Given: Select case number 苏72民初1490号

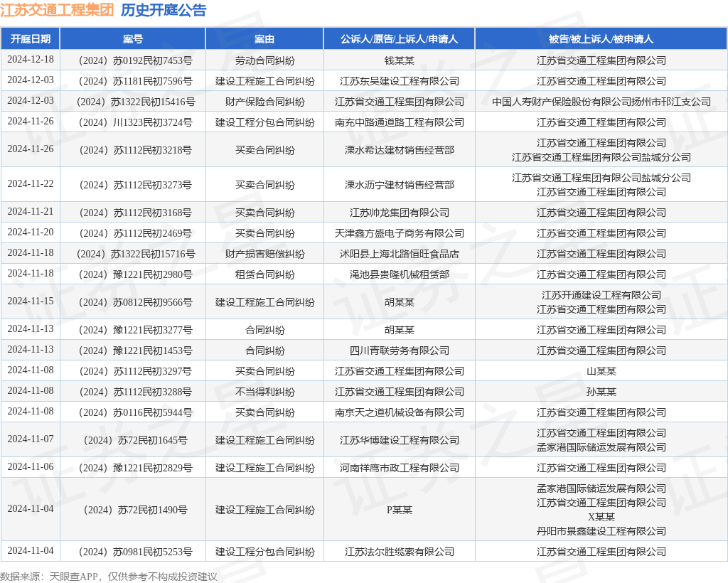Looking at the screenshot, I should click(x=136, y=510).
